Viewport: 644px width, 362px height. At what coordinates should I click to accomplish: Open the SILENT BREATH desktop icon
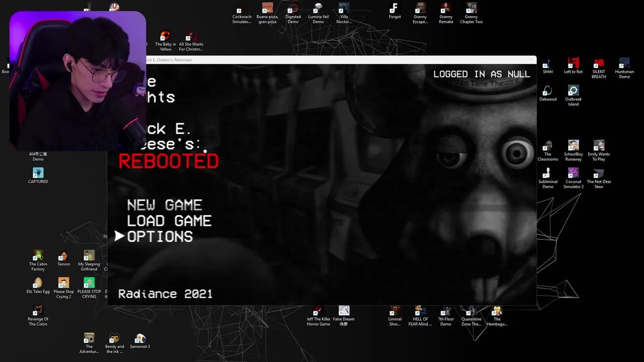point(599,69)
